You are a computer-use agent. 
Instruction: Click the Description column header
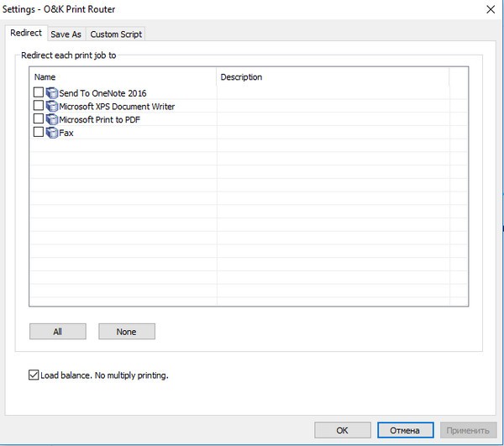(x=332, y=77)
